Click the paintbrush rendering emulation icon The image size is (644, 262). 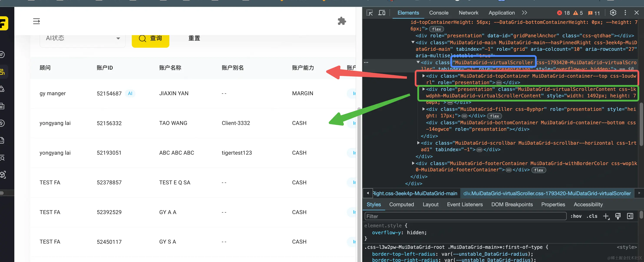pos(618,216)
